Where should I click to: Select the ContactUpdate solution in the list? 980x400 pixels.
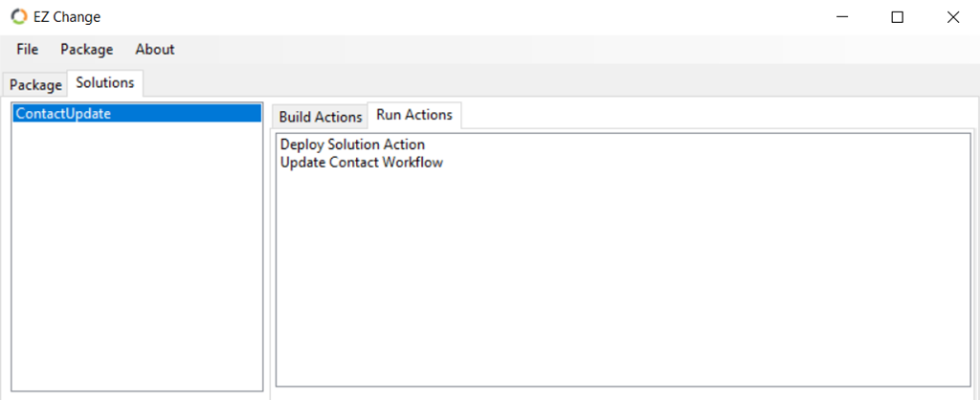[137, 114]
